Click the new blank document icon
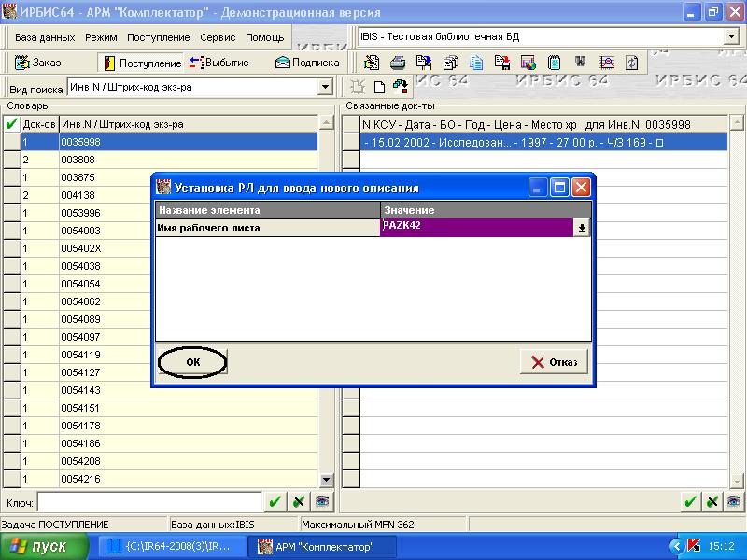This screenshot has height=560, width=747. click(x=380, y=87)
